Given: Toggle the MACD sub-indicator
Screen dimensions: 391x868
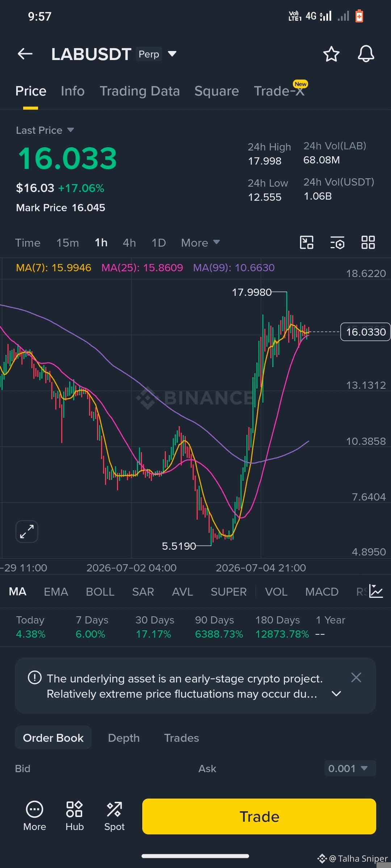Looking at the screenshot, I should pos(322,592).
